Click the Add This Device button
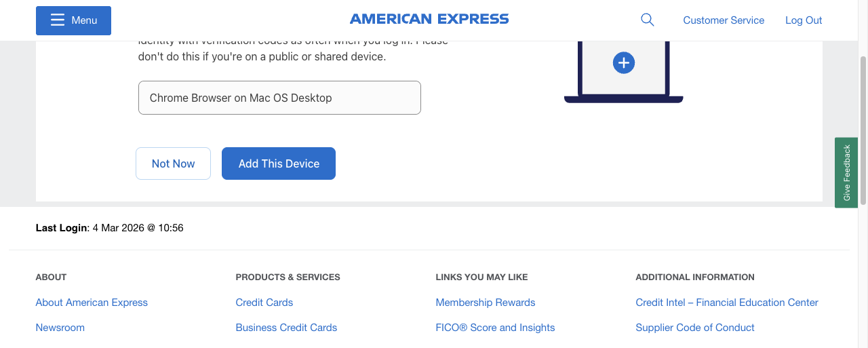This screenshot has width=868, height=348. click(279, 163)
